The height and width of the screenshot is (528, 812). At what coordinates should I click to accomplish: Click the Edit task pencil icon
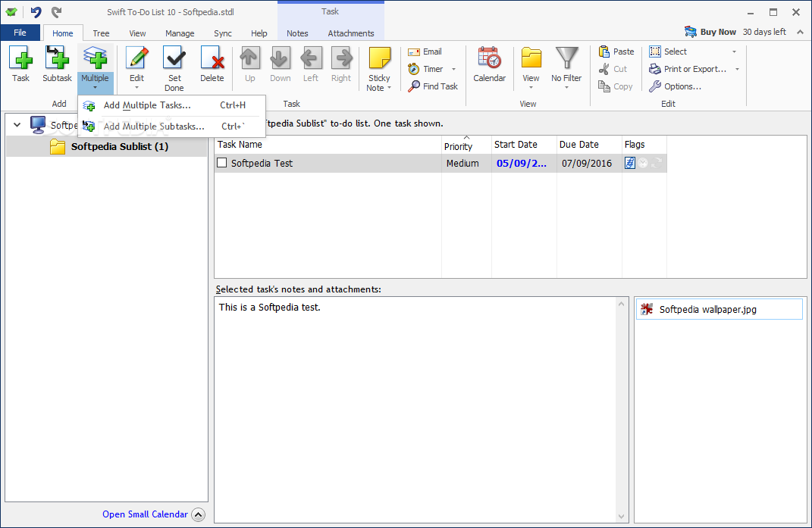(136, 58)
